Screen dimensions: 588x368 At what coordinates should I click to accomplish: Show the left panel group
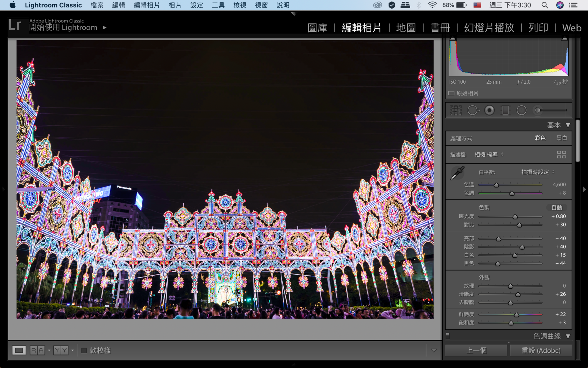3,189
